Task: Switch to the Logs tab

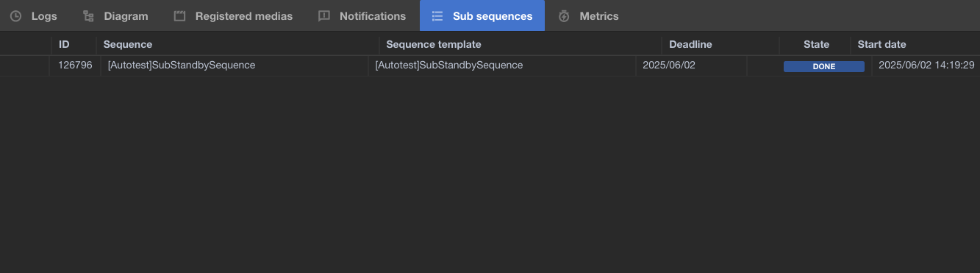Action: click(x=35, y=15)
